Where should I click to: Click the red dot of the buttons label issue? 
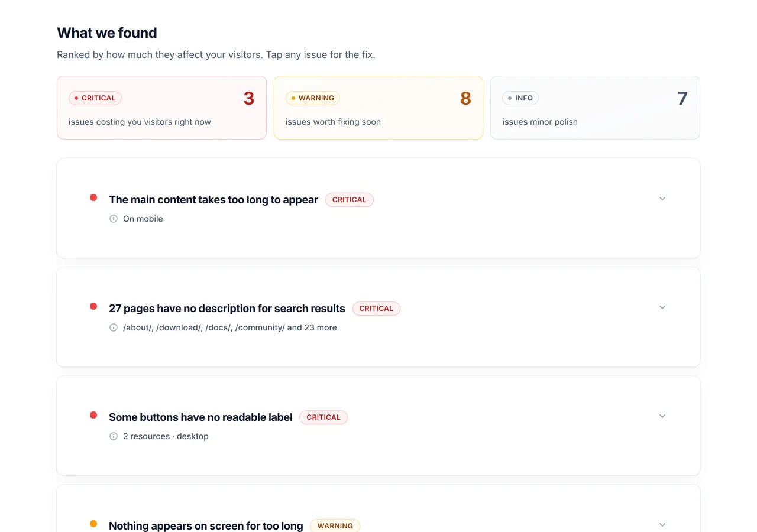tap(93, 415)
